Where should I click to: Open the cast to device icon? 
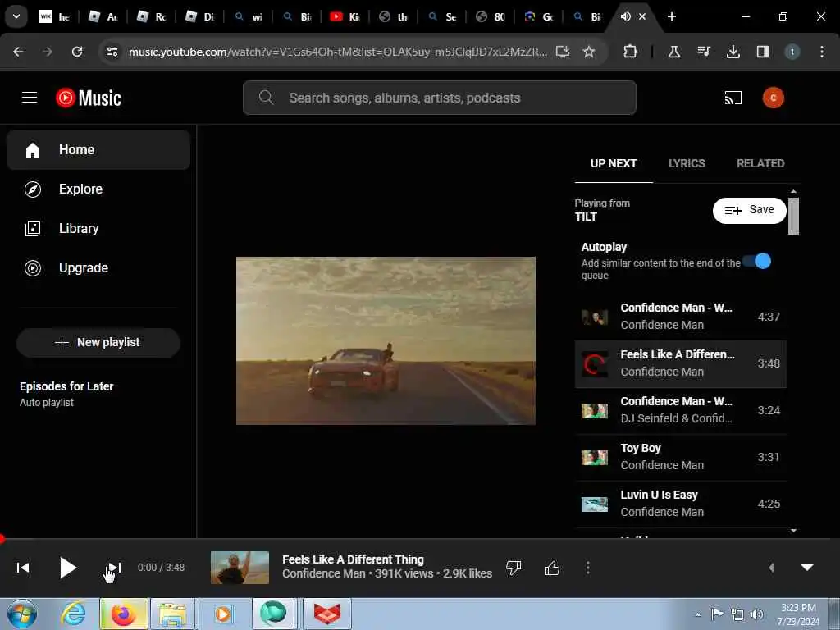coord(733,98)
